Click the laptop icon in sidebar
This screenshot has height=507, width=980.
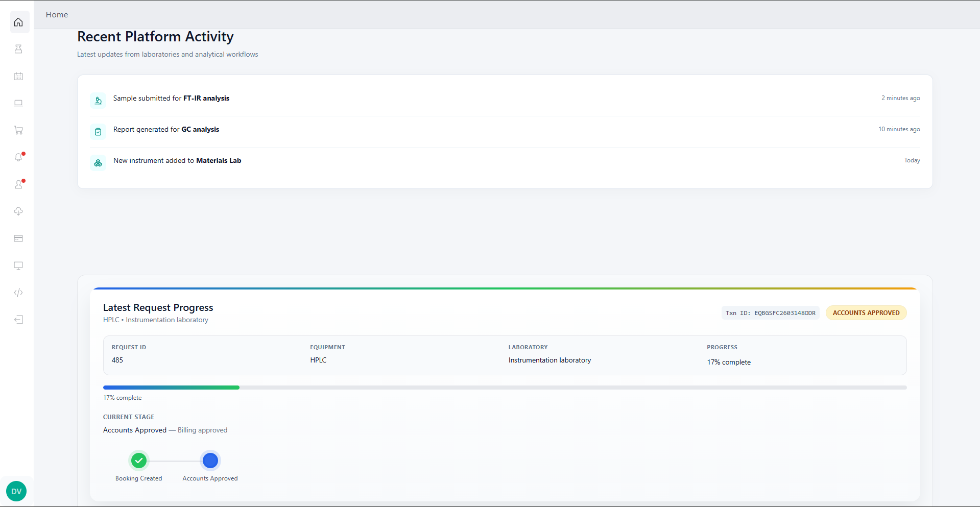(x=18, y=103)
